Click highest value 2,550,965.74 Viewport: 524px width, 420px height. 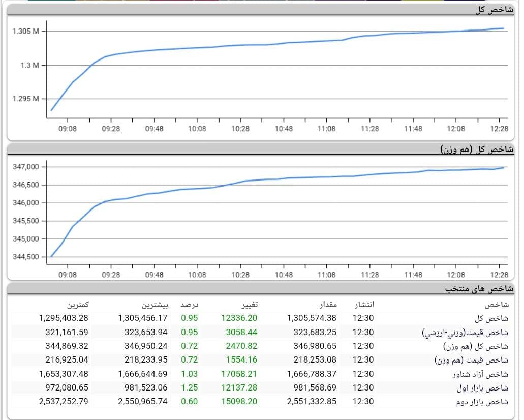pos(142,401)
